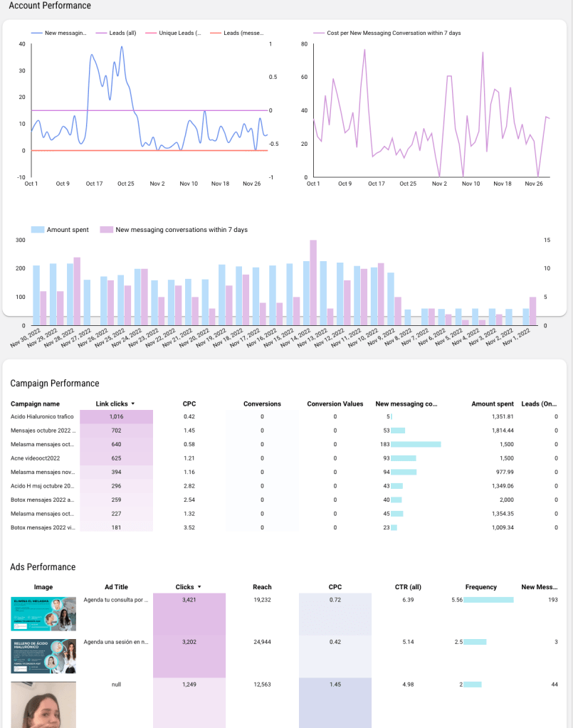Click the Amount spent blue legend swatch
Image resolution: width=573 pixels, height=728 pixels.
point(38,230)
